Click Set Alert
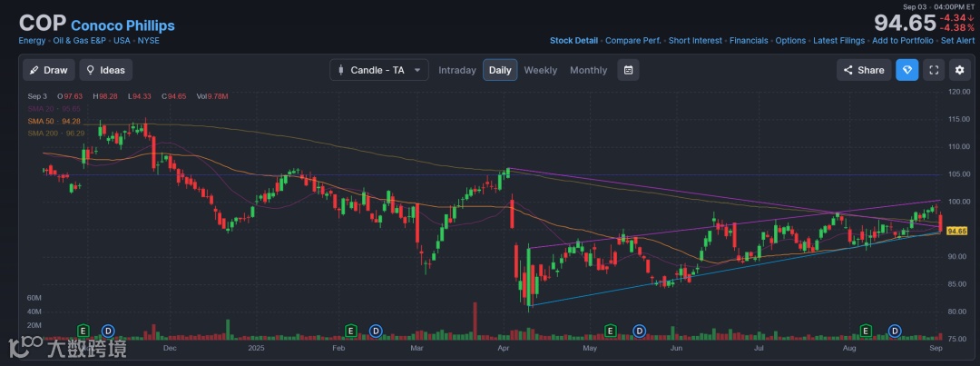The height and width of the screenshot is (366, 980). [x=957, y=41]
